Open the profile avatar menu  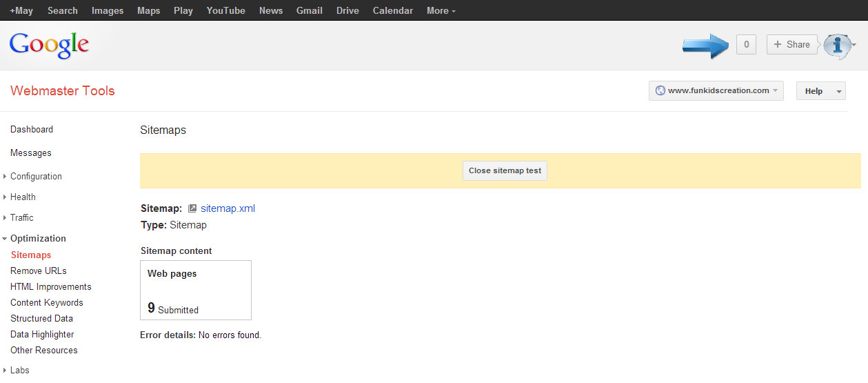click(x=838, y=45)
